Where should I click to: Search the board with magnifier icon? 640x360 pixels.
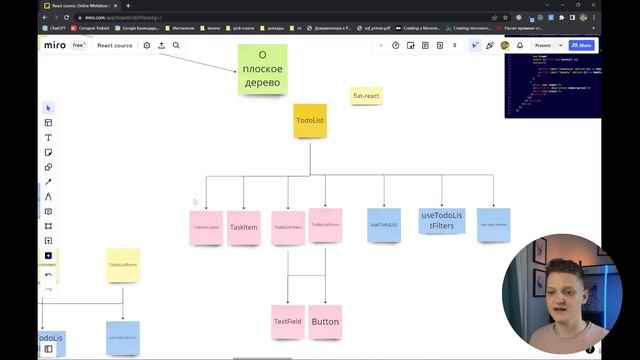pos(176,45)
